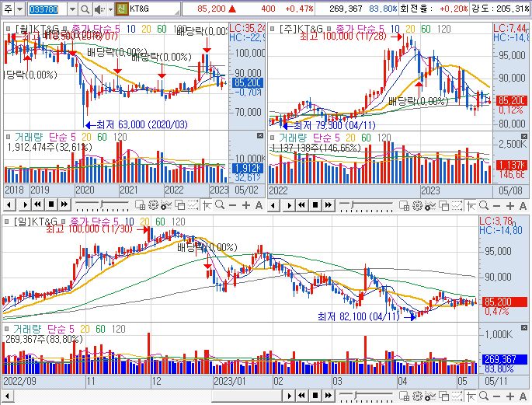This screenshot has width=532, height=405.
Task: Toggle the square marker beside [일]KT&G title
Action: click(7, 222)
